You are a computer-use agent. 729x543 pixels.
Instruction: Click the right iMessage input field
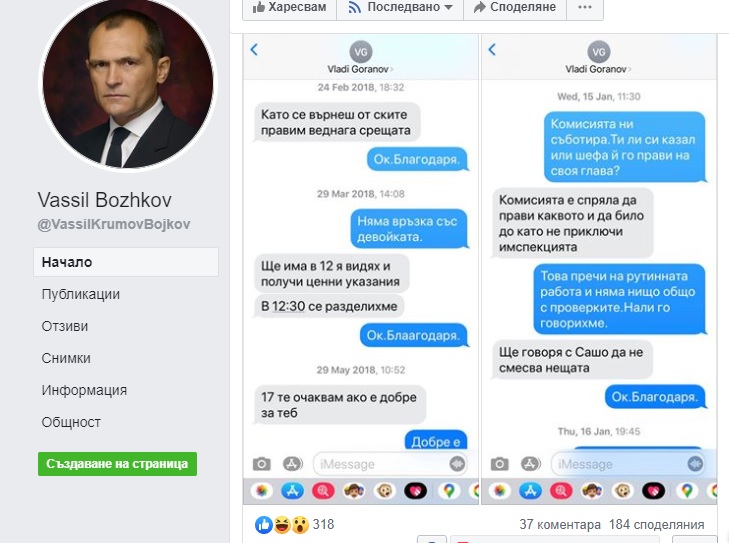(x=628, y=464)
